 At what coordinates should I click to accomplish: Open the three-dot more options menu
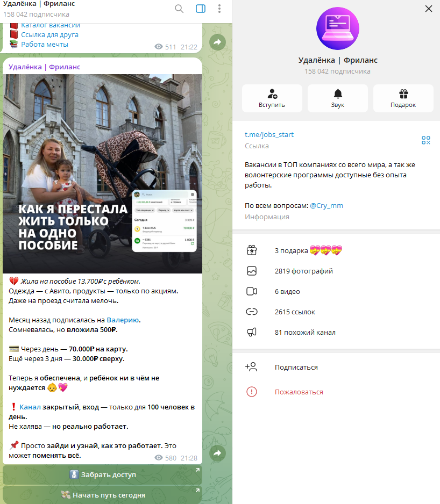219,9
